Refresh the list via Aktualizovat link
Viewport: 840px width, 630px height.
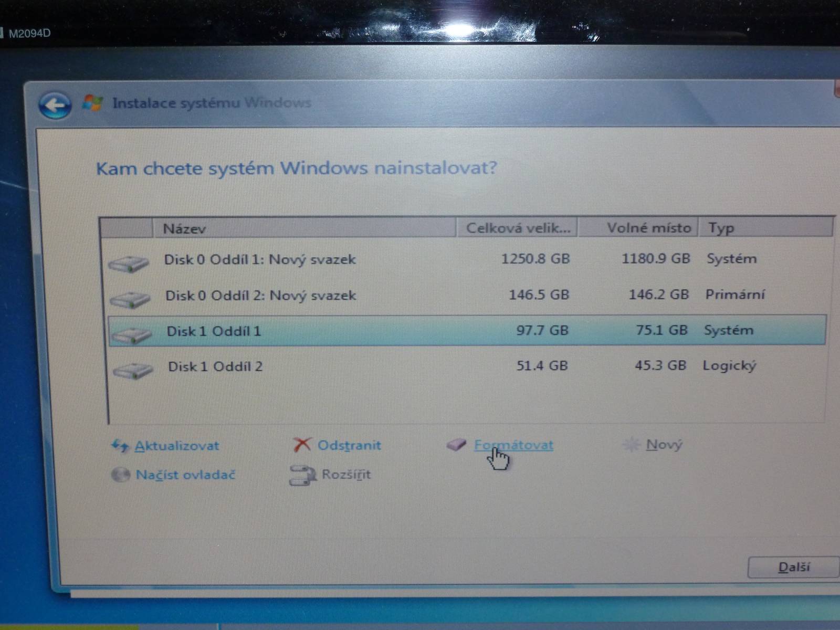coord(177,446)
